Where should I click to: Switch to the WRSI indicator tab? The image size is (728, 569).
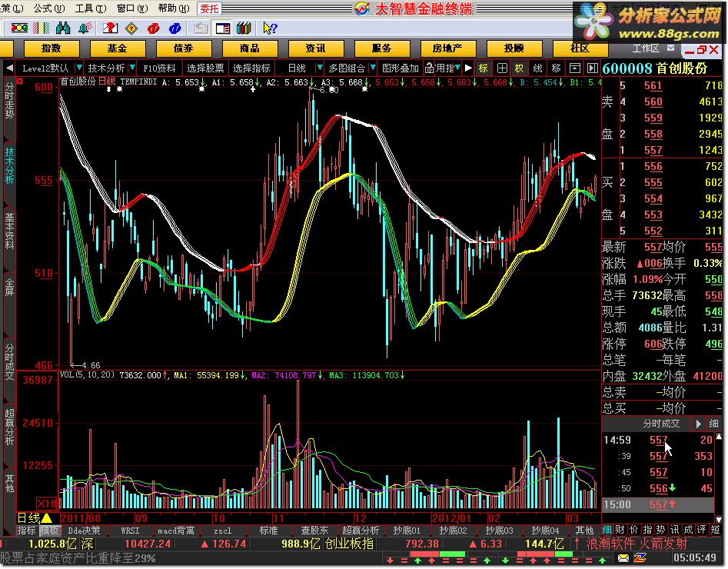click(x=130, y=531)
